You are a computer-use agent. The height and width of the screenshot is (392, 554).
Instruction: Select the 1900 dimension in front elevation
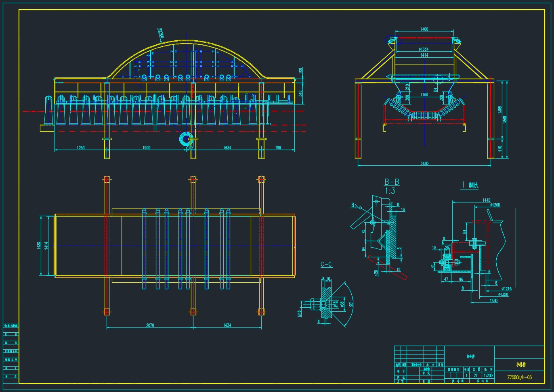(146, 148)
